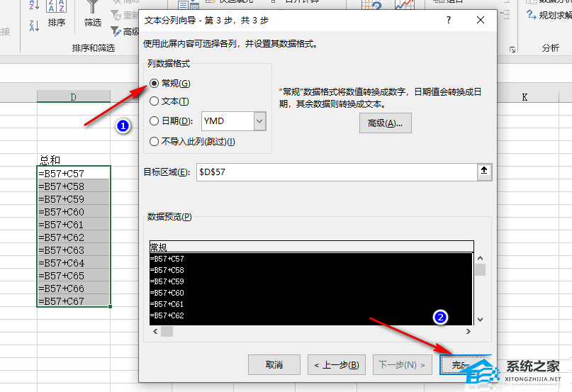572x392 pixels.
Task: Choose the 日期(D) date format radio button
Action: point(155,121)
